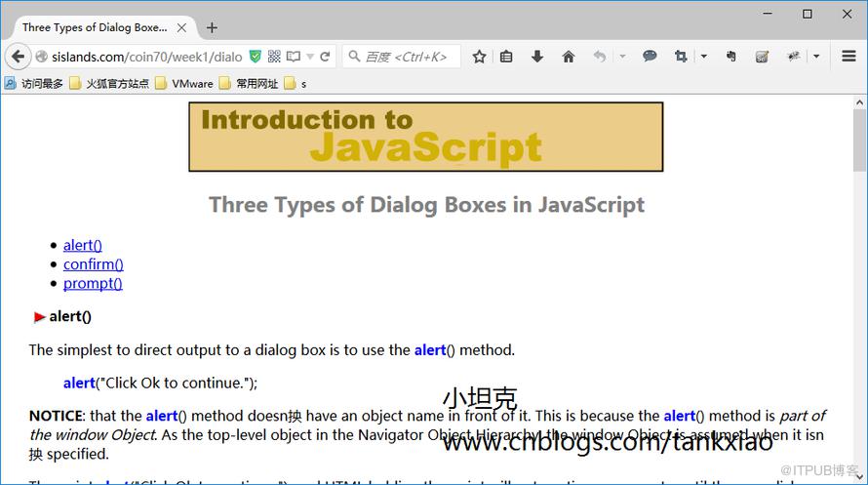Open the QR code icon in address bar

[274, 57]
